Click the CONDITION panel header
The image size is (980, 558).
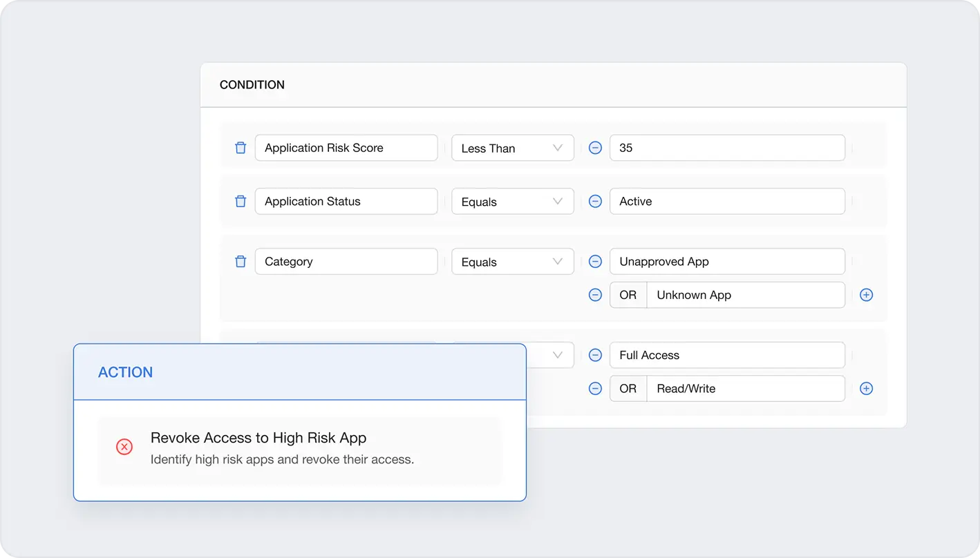[x=553, y=85]
